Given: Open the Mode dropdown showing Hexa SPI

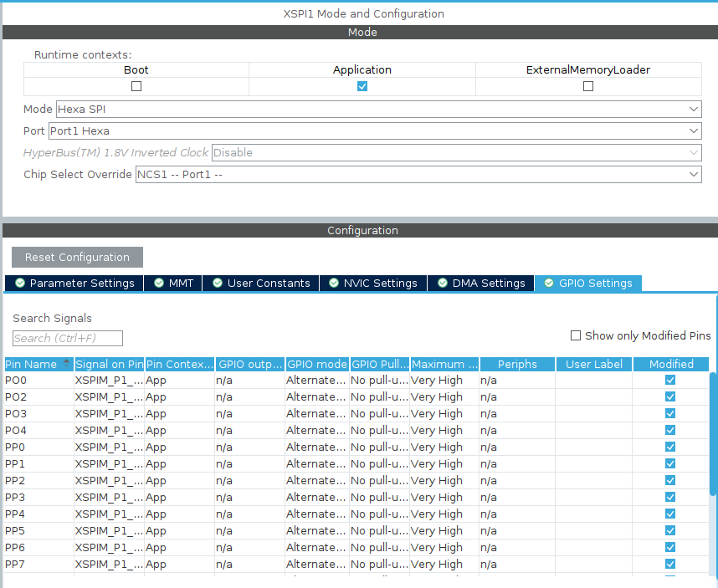Looking at the screenshot, I should pyautogui.click(x=379, y=109).
